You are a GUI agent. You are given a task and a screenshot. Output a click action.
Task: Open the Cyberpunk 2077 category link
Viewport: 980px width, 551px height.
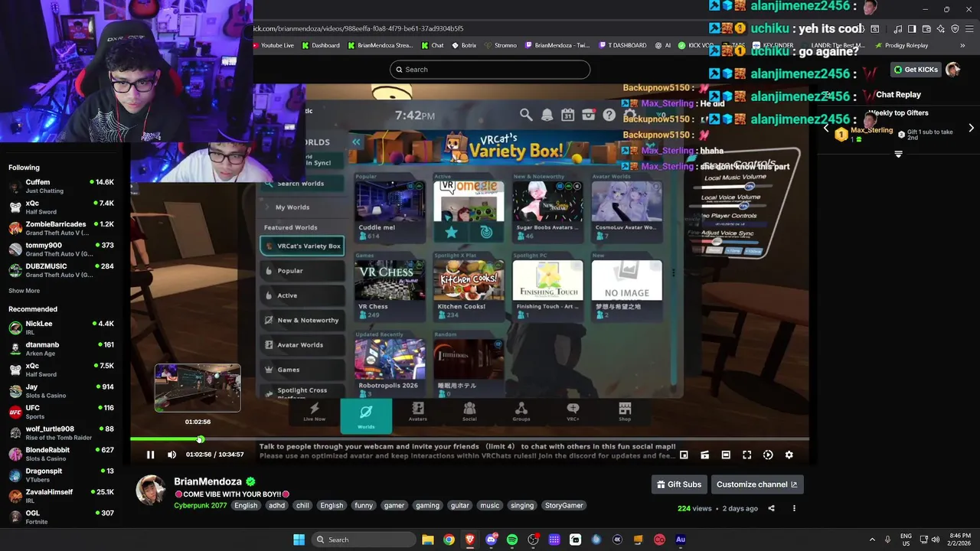coord(201,505)
